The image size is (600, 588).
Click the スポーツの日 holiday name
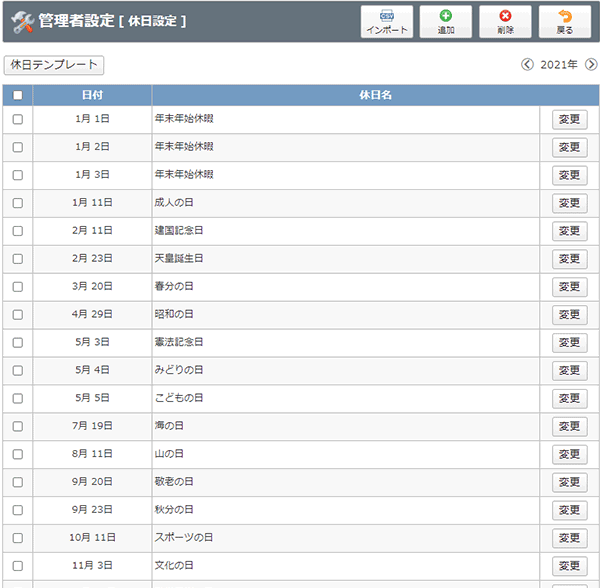coord(184,538)
